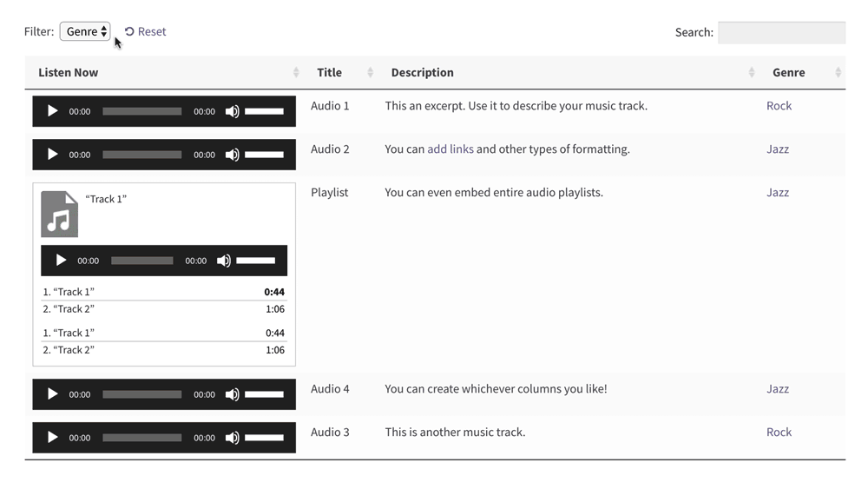Viewport: 868px width, 489px height.
Task: Play the Audio 4 track
Action: (x=53, y=394)
